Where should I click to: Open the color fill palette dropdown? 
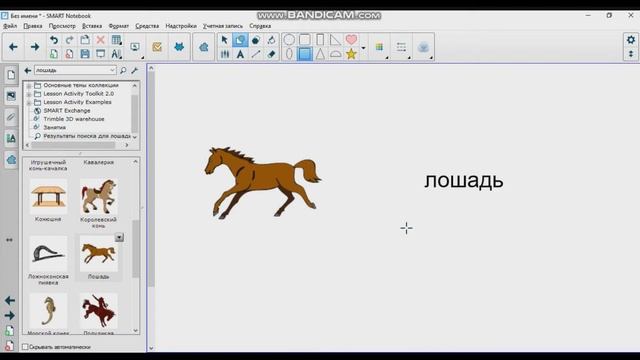[380, 47]
